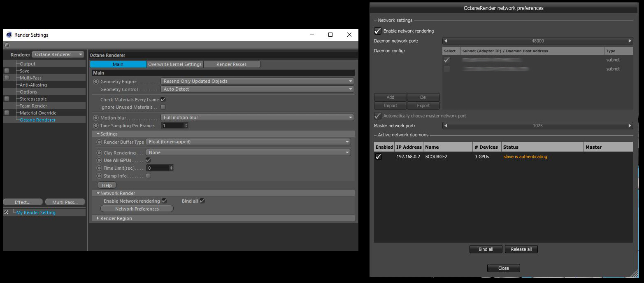Image resolution: width=644 pixels, height=283 pixels.
Task: Enable the Multi-Pass checkbox in render list
Action: (x=7, y=78)
